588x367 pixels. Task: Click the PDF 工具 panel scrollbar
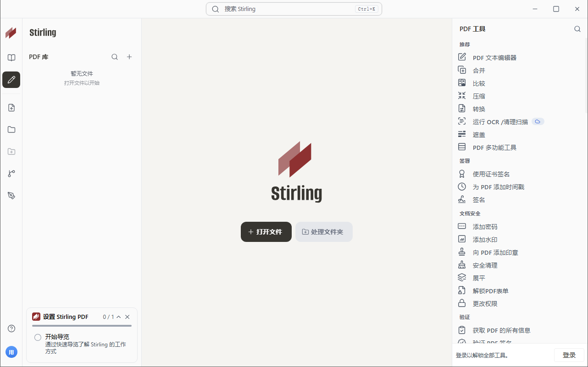pyautogui.click(x=586, y=76)
